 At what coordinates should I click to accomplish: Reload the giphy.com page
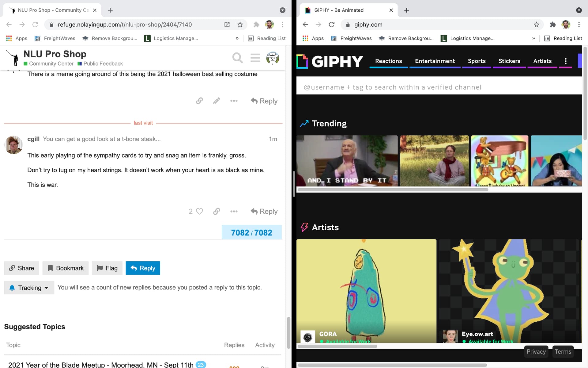tap(331, 25)
